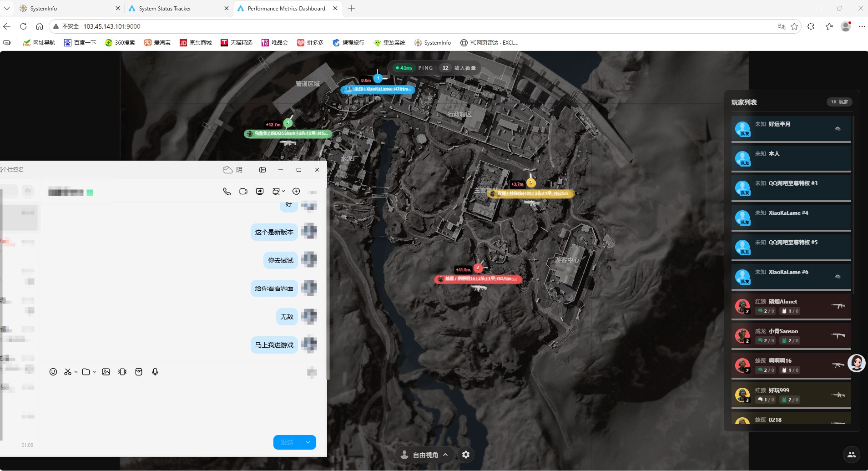Image resolution: width=868 pixels, height=471 pixels.
Task: Select 硝烟Ahmet row in player list
Action: pyautogui.click(x=791, y=306)
